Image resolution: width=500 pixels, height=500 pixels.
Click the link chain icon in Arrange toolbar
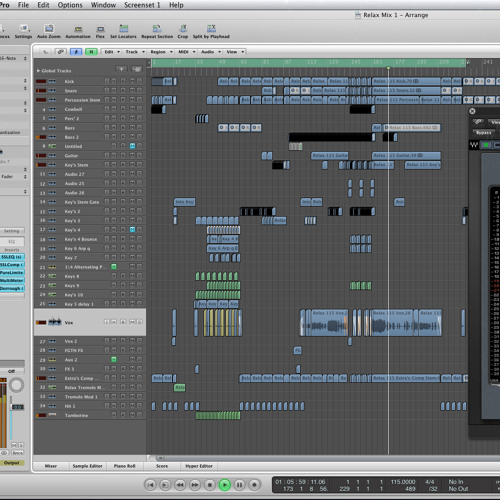click(x=60, y=52)
